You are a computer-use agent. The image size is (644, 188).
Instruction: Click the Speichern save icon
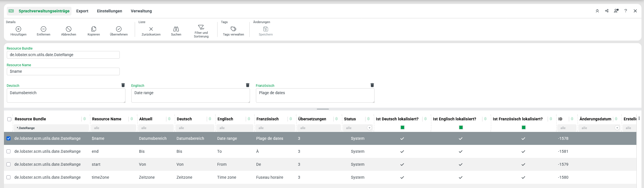[266, 29]
